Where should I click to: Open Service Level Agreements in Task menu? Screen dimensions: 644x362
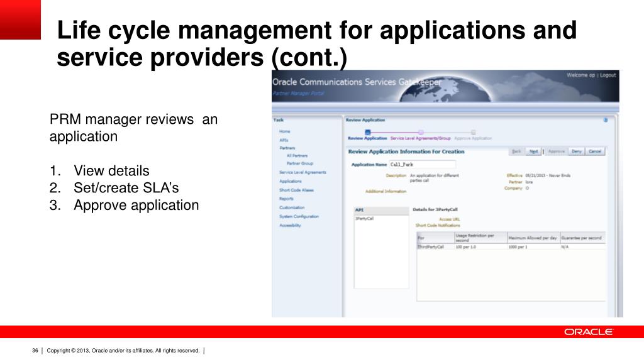point(303,172)
